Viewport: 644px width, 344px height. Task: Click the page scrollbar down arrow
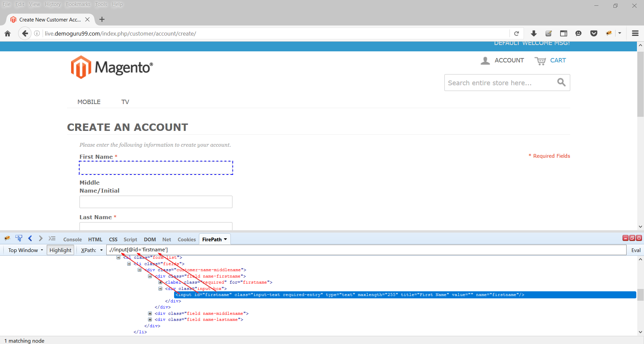[640, 227]
